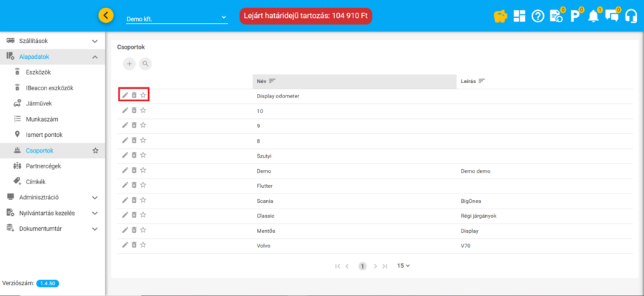644x296 pixels.
Task: Open Járművek in the sidebar
Action: coord(39,103)
